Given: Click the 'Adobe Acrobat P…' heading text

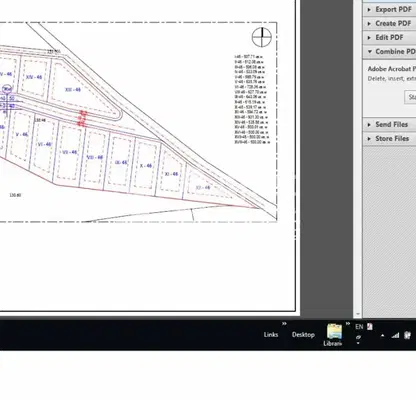Looking at the screenshot, I should pos(392,69).
